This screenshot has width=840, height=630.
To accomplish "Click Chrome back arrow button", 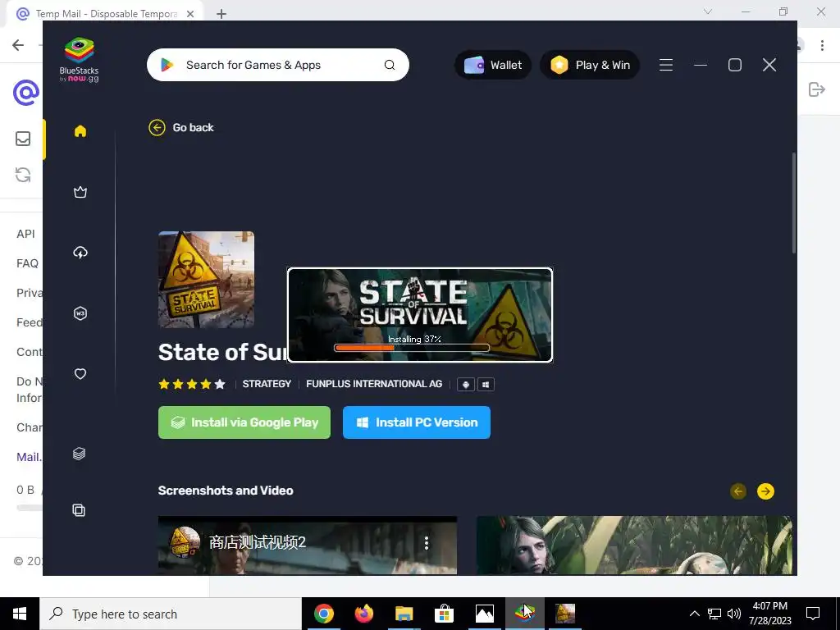I will [x=18, y=45].
